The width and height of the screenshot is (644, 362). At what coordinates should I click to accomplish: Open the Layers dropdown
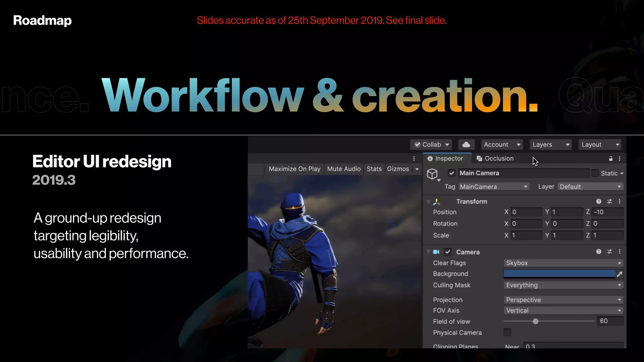pos(550,145)
